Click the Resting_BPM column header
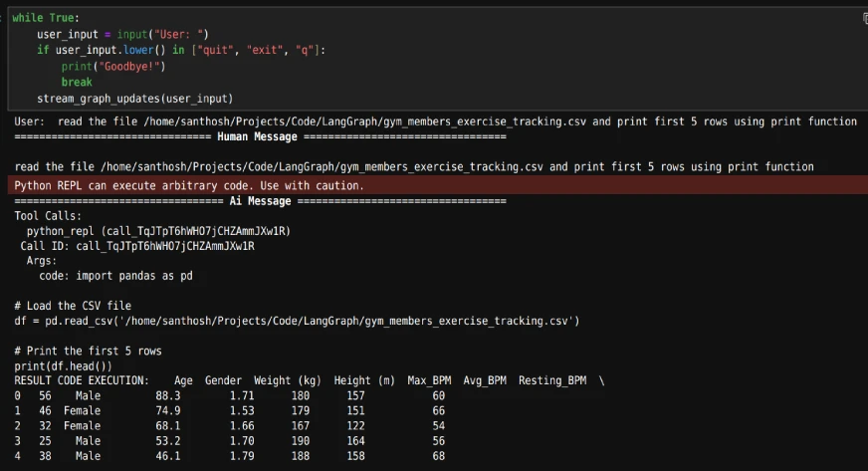 [x=552, y=380]
